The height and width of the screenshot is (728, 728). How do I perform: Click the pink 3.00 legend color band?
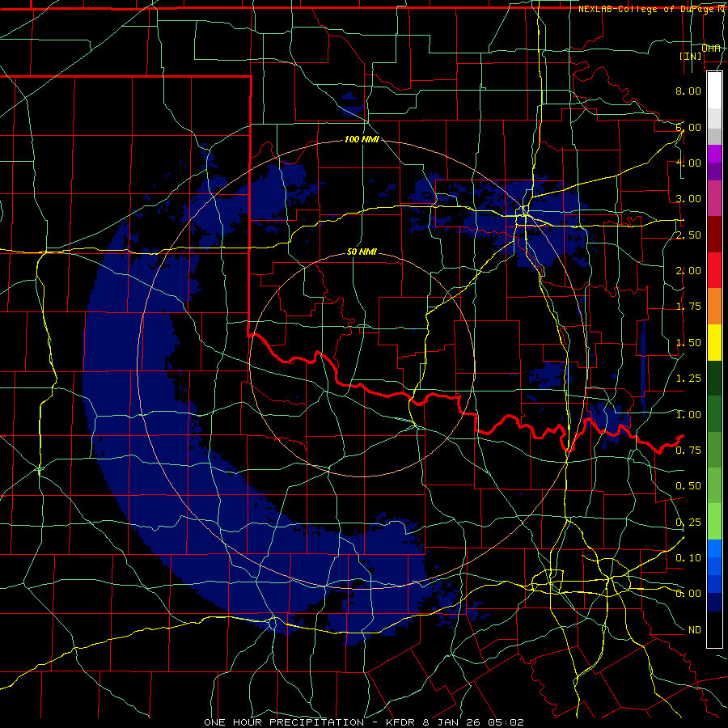click(714, 198)
